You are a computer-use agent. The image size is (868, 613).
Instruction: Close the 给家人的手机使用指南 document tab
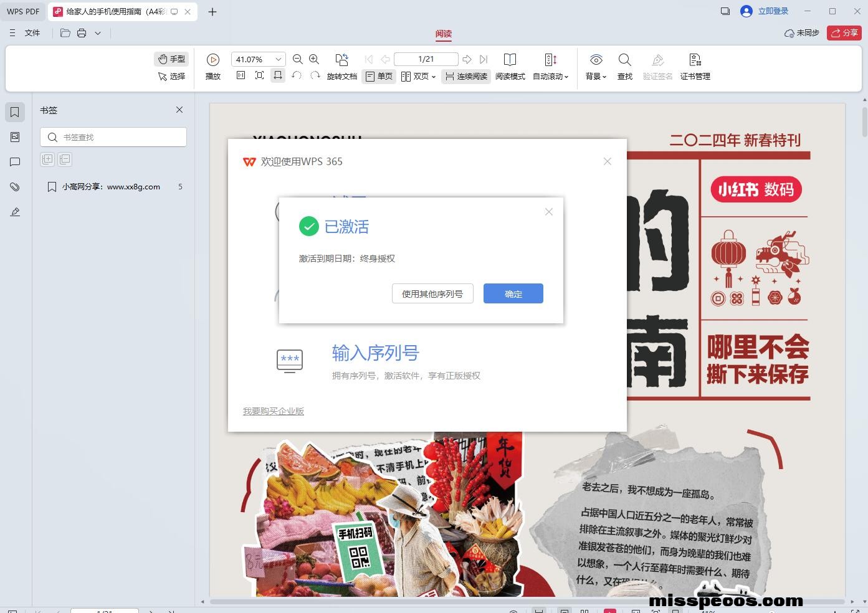pos(188,12)
